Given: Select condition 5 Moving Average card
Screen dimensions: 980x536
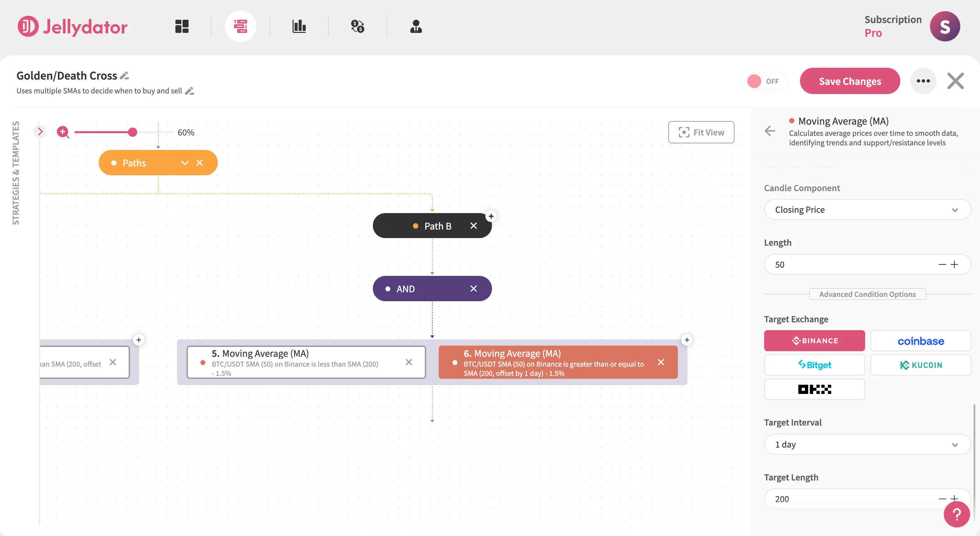Looking at the screenshot, I should pyautogui.click(x=306, y=362).
